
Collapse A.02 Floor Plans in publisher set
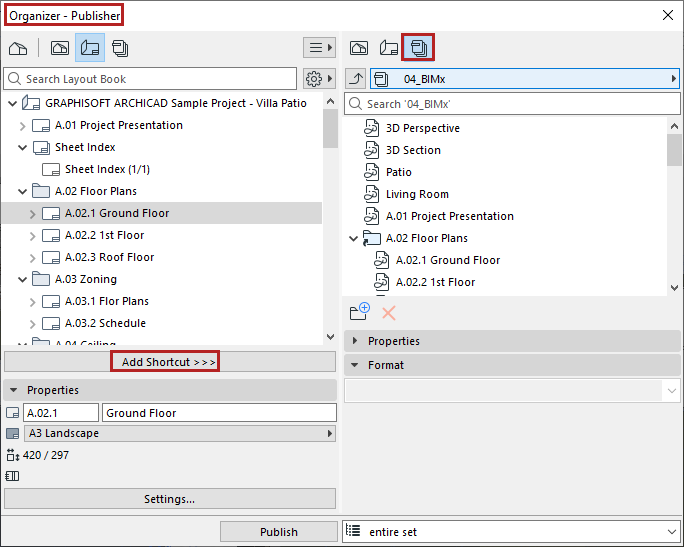tap(353, 239)
